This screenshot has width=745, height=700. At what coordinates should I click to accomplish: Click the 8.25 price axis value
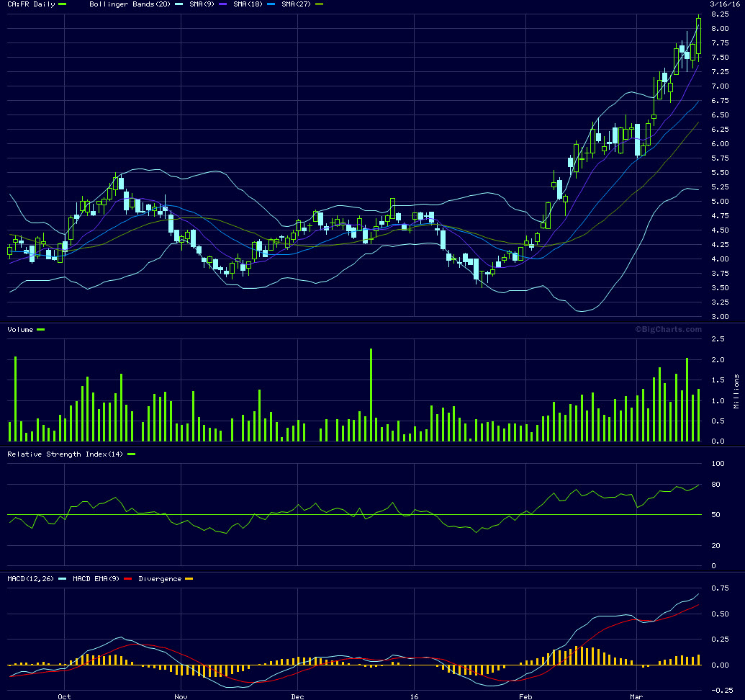coord(720,14)
